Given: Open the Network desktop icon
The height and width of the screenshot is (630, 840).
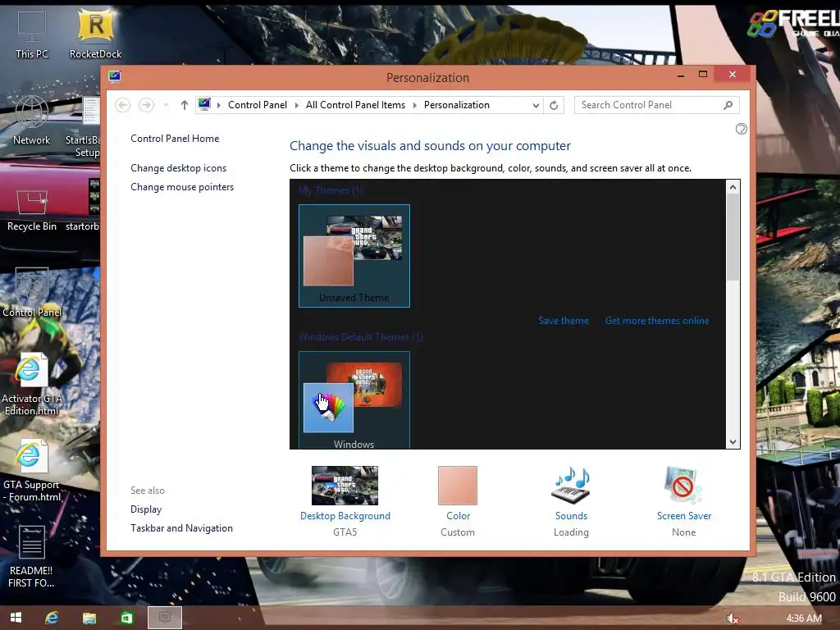Looking at the screenshot, I should [x=32, y=120].
